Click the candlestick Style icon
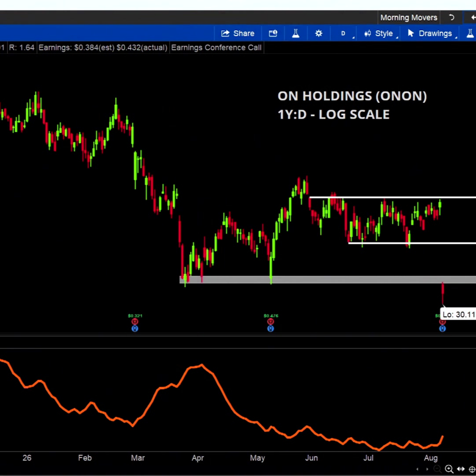This screenshot has height=476, width=476. pyautogui.click(x=368, y=33)
